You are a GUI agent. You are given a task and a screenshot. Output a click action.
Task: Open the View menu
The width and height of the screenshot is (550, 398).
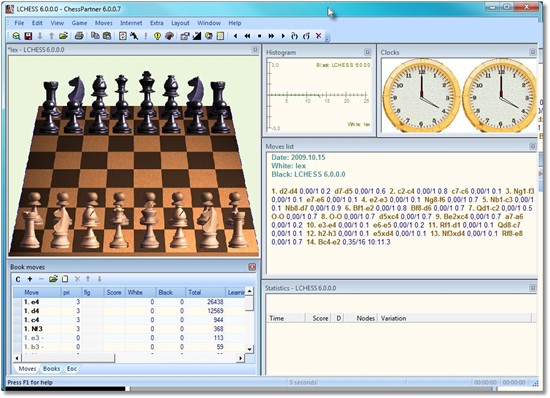click(x=57, y=23)
